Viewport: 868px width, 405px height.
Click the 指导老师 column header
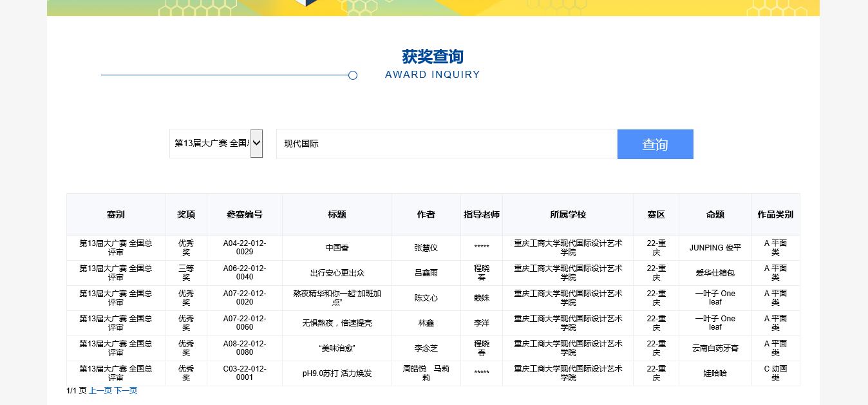[482, 214]
